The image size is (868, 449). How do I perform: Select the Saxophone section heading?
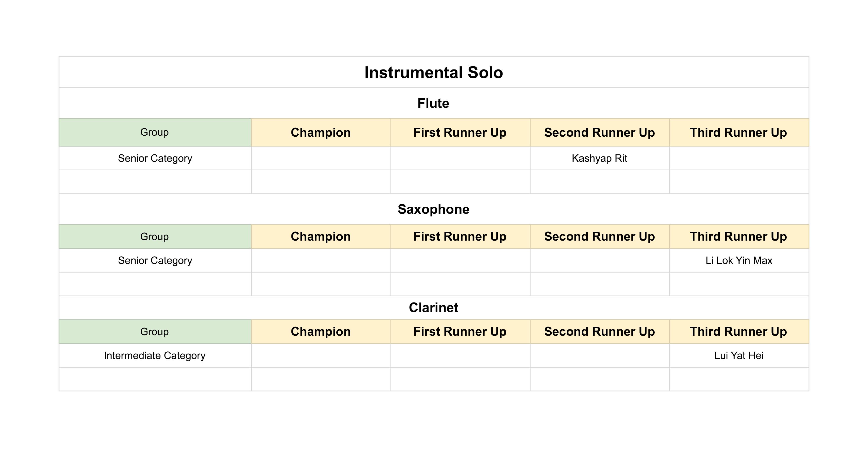[434, 209]
